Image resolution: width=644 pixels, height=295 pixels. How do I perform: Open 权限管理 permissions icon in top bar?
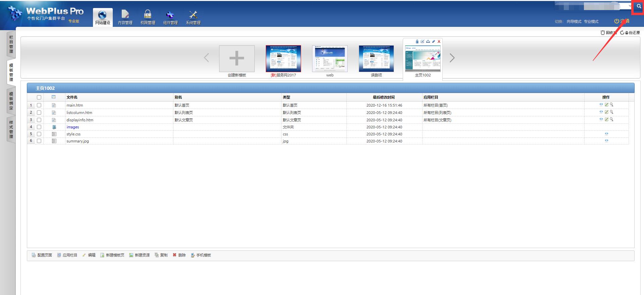(x=148, y=17)
